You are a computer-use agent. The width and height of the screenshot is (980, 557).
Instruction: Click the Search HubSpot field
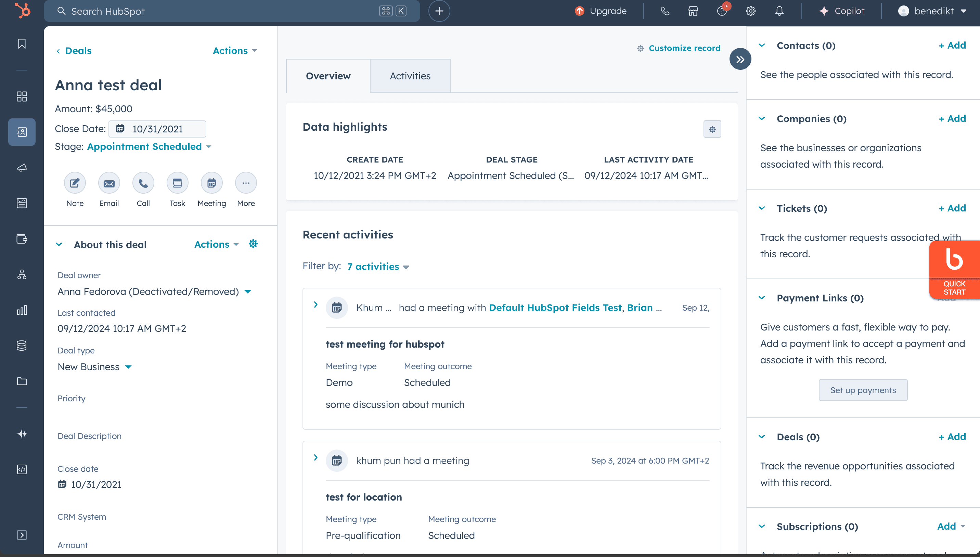232,11
